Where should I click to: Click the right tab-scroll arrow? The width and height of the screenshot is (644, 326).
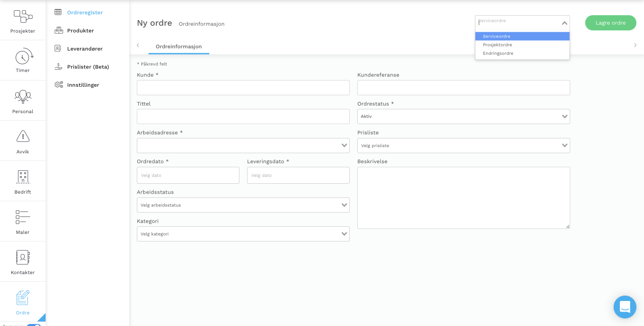click(635, 45)
